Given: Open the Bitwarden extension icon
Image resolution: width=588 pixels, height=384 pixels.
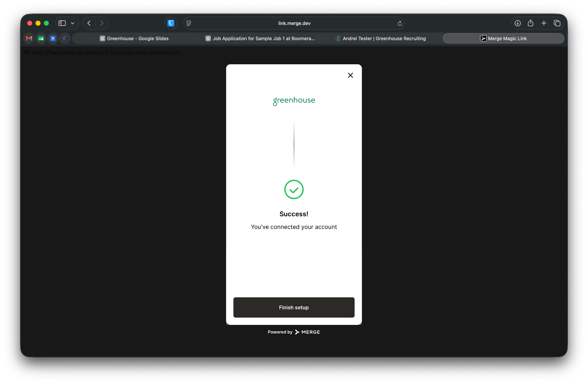Looking at the screenshot, I should click(171, 23).
